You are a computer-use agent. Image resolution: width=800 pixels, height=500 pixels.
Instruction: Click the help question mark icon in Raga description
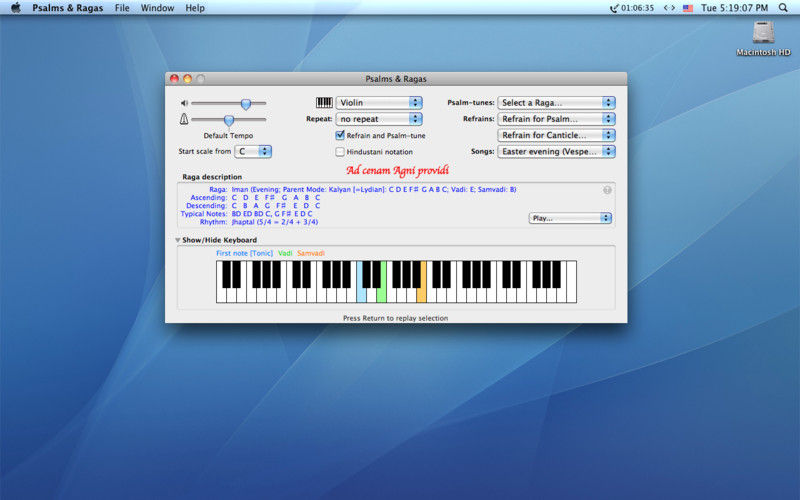607,190
